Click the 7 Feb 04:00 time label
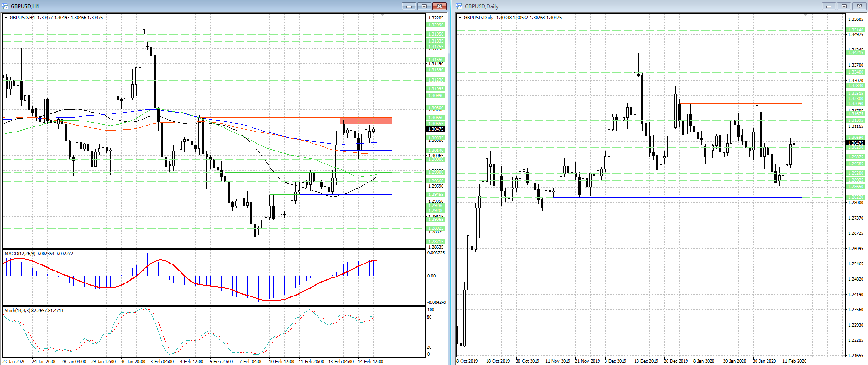Viewport: 868px width, 365px height. click(x=251, y=362)
